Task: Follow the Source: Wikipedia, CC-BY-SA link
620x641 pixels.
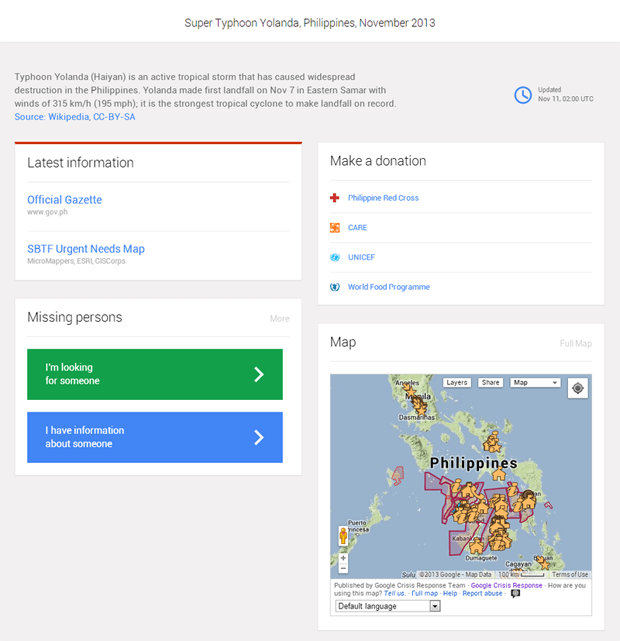Action: (x=75, y=117)
